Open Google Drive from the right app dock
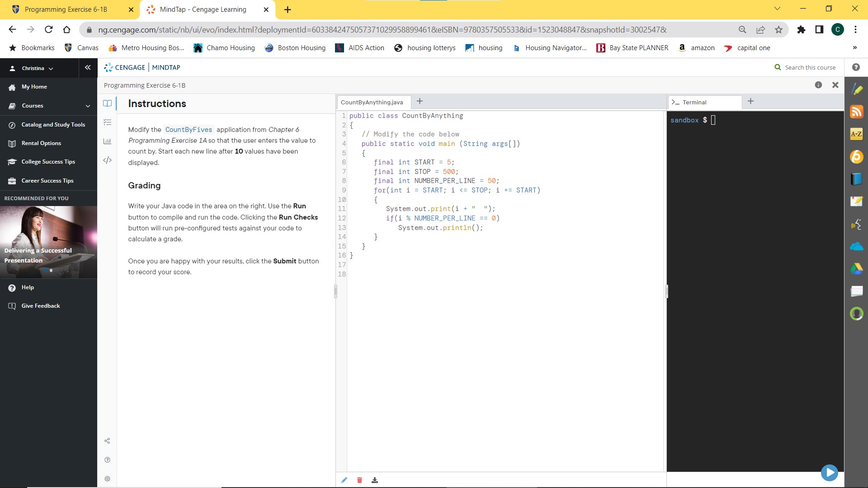Screen dimensions: 868x488 (857, 269)
